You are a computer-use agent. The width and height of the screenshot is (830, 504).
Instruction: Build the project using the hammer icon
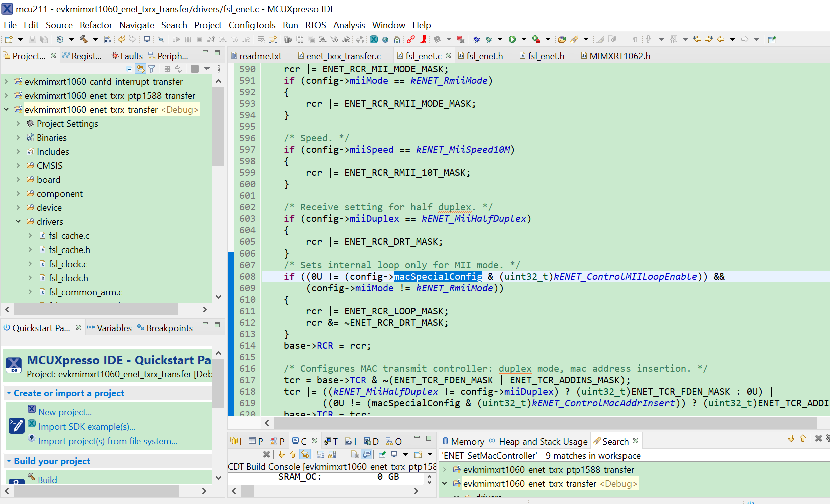coord(82,39)
